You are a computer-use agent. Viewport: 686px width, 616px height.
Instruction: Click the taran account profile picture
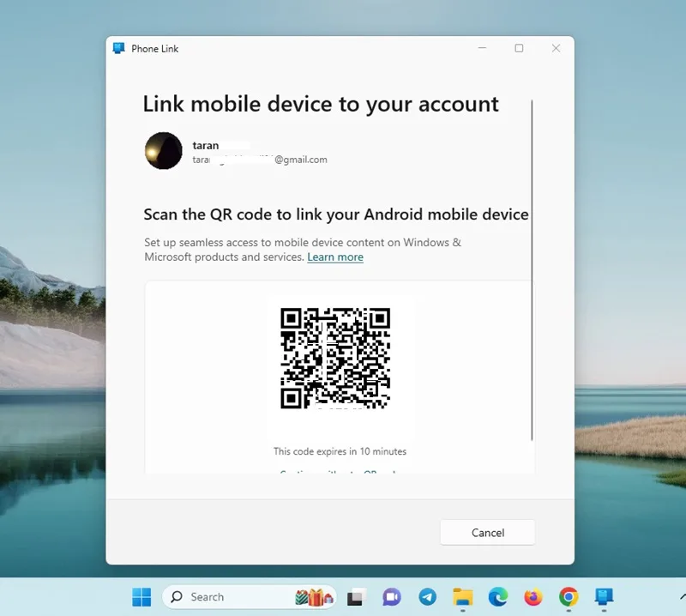tap(164, 151)
